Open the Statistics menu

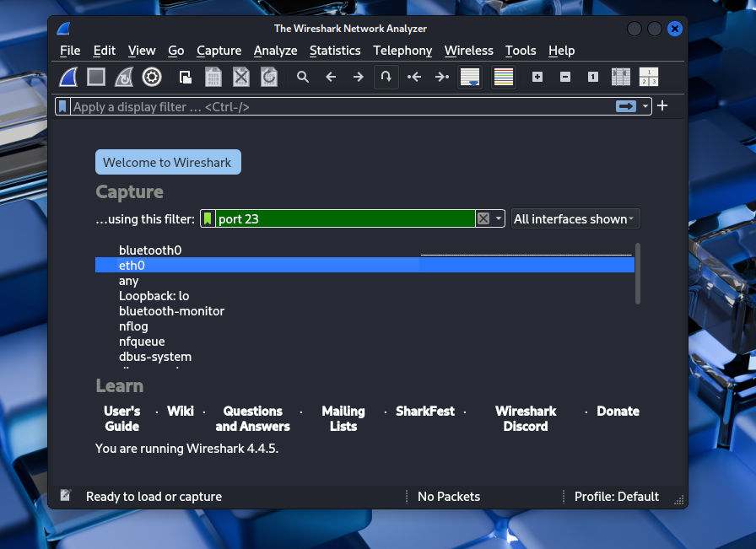(335, 51)
